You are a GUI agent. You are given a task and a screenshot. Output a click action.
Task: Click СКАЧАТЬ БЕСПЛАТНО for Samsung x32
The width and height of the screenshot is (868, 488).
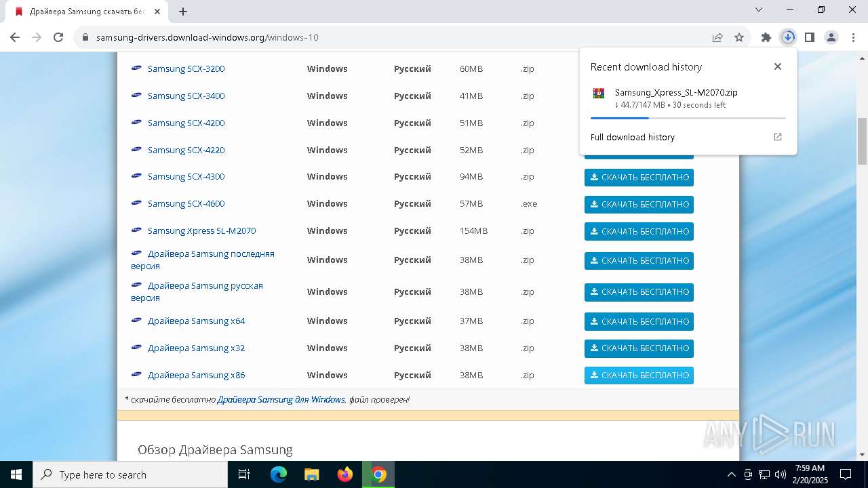tap(639, 348)
